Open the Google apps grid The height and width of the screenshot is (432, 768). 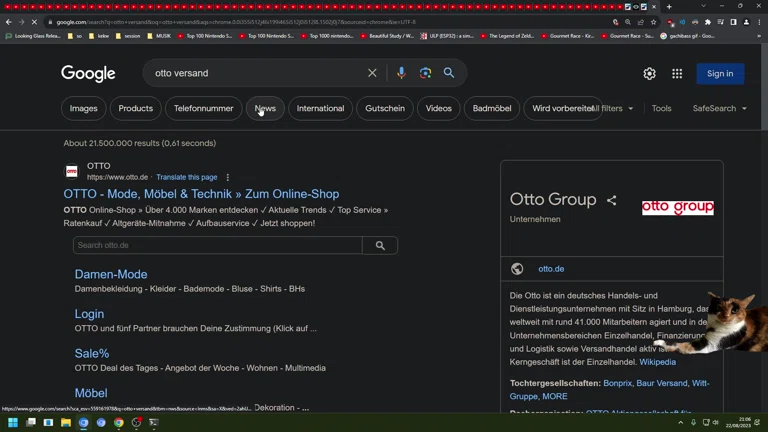677,74
